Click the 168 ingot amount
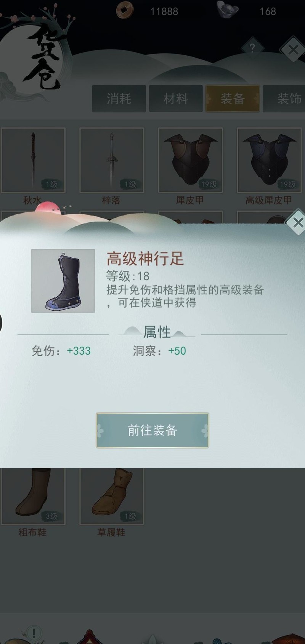 click(x=268, y=11)
